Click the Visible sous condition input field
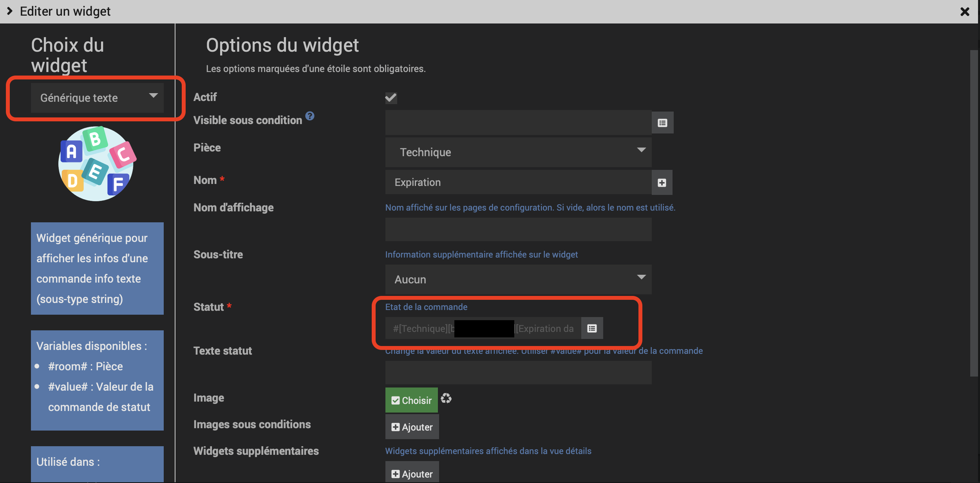Screen dimensions: 980x483 (518, 123)
